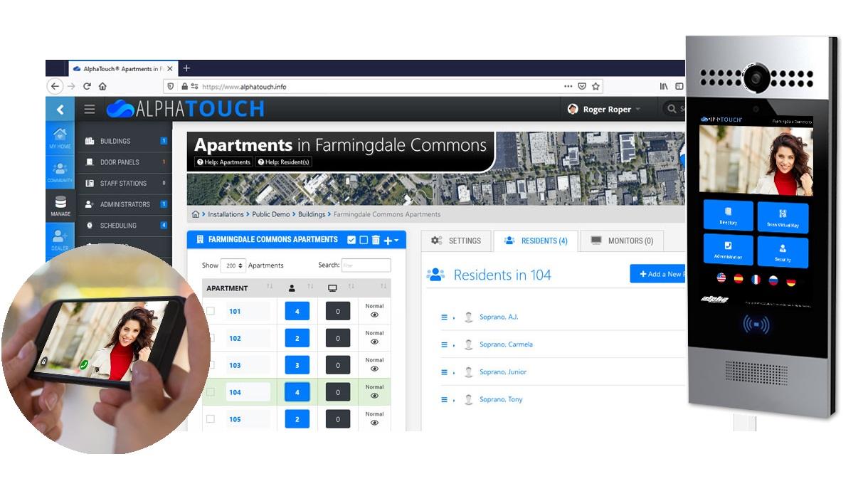Open the new browser tab plus
Screen dimensions: 868x501
pyautogui.click(x=186, y=68)
